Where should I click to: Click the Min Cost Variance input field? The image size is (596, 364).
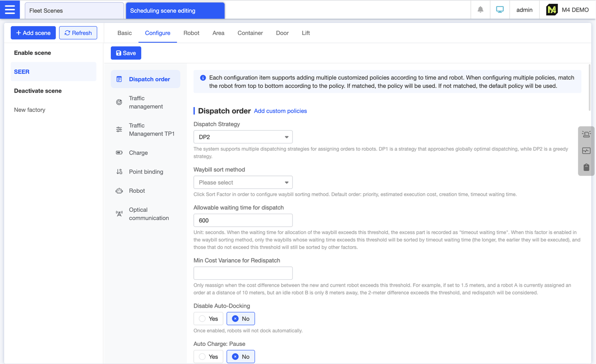(243, 273)
